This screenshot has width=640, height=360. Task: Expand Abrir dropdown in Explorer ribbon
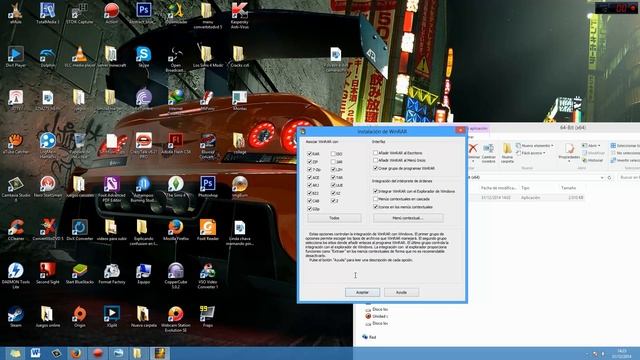(x=591, y=145)
